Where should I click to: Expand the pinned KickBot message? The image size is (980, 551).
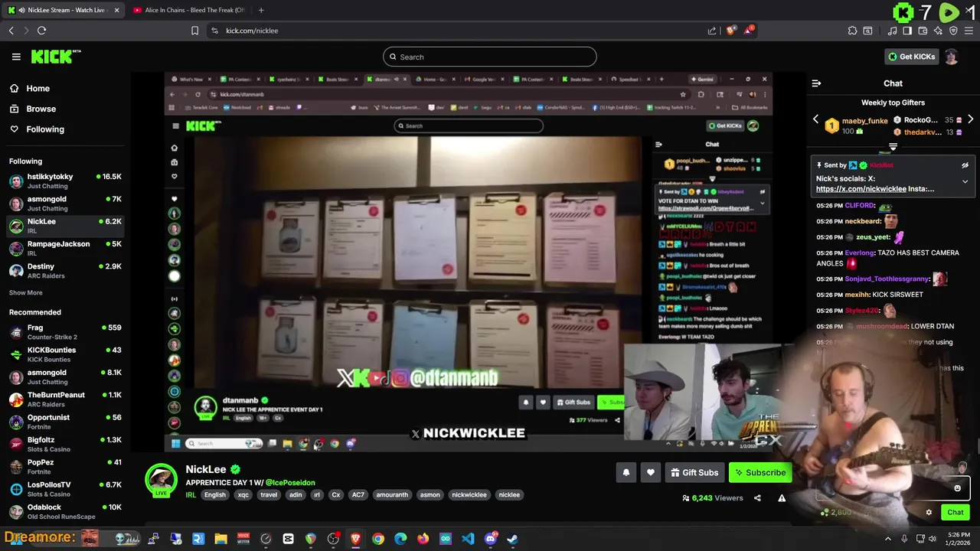[965, 181]
